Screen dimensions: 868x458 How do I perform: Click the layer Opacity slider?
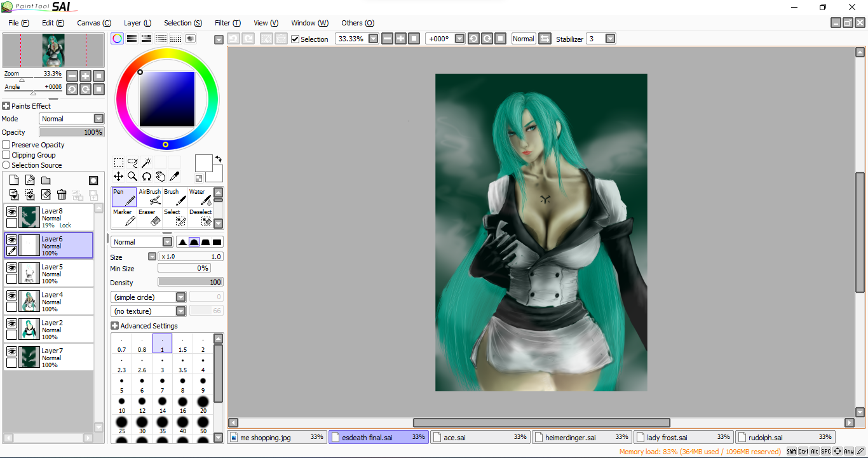(x=71, y=132)
